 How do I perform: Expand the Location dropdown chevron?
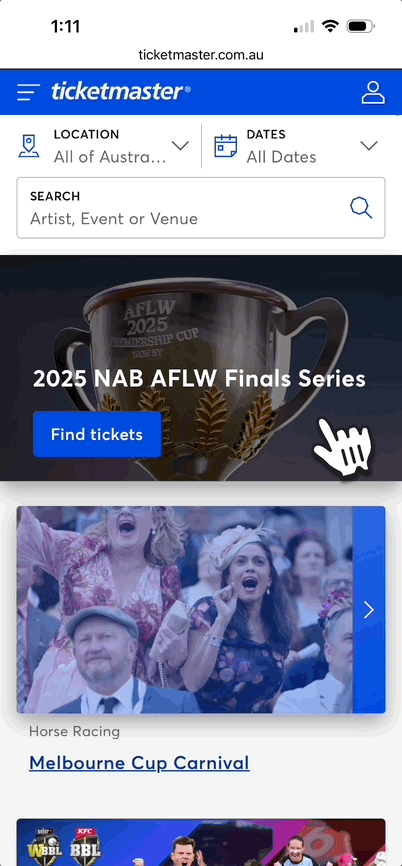tap(180, 146)
